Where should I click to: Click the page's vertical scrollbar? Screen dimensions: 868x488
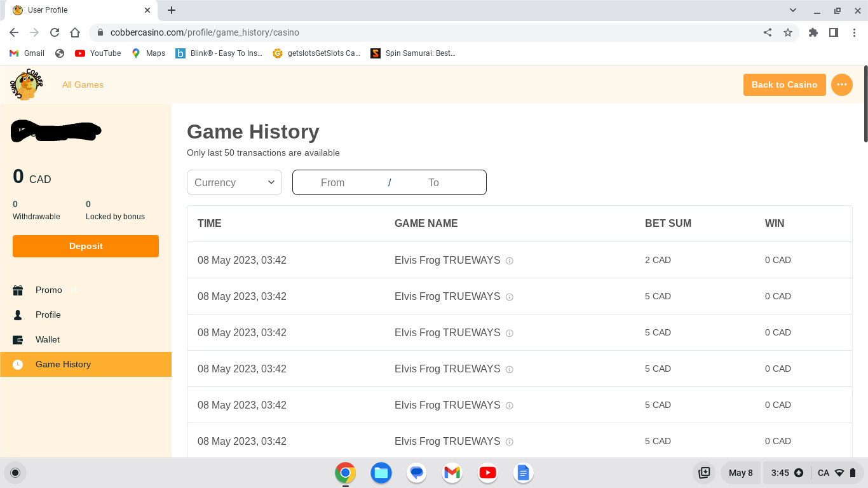point(865,105)
